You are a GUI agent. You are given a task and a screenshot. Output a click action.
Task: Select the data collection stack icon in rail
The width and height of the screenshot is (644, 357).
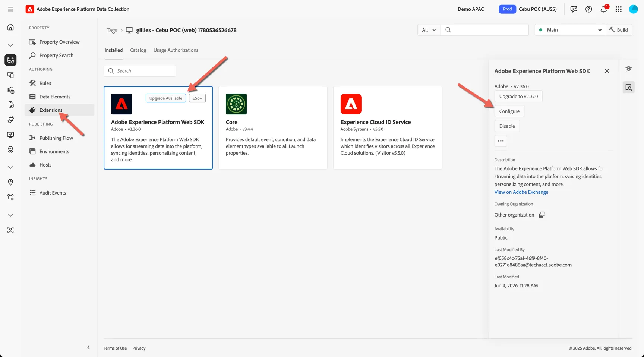pyautogui.click(x=10, y=60)
